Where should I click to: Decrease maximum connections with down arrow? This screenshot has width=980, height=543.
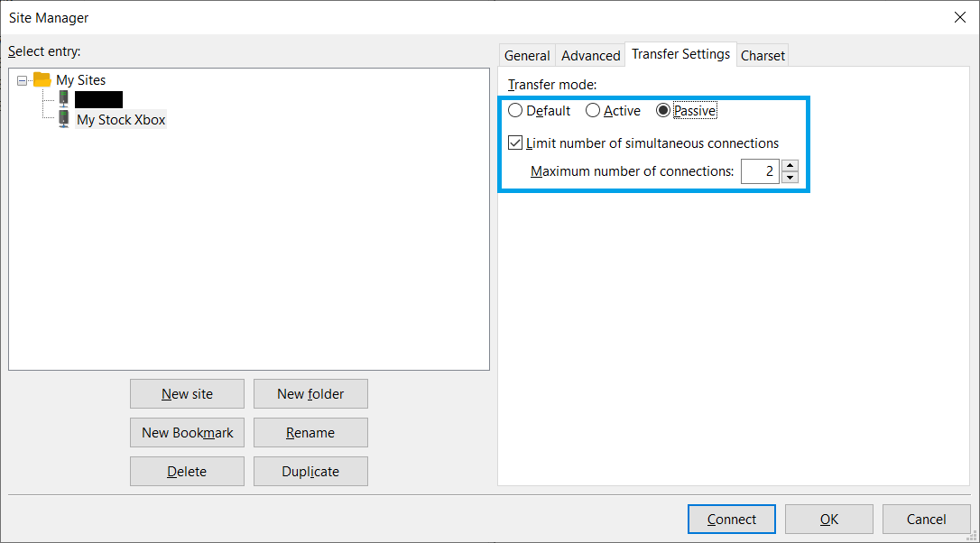(790, 177)
